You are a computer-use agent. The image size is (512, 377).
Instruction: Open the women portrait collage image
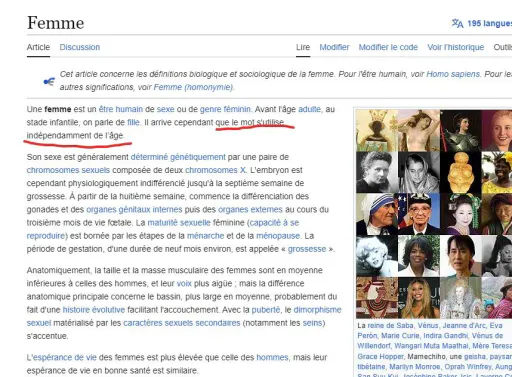click(434, 214)
